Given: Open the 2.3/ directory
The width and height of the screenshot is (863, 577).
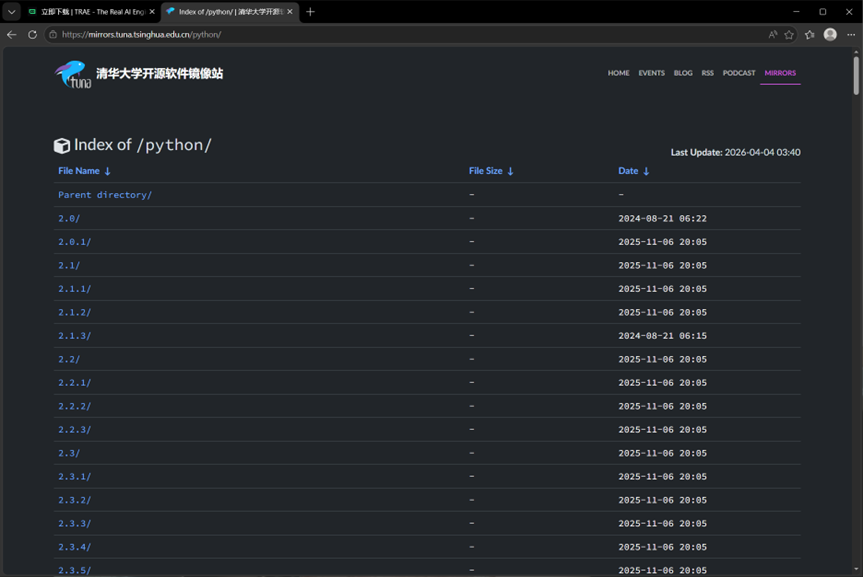Looking at the screenshot, I should click(69, 453).
